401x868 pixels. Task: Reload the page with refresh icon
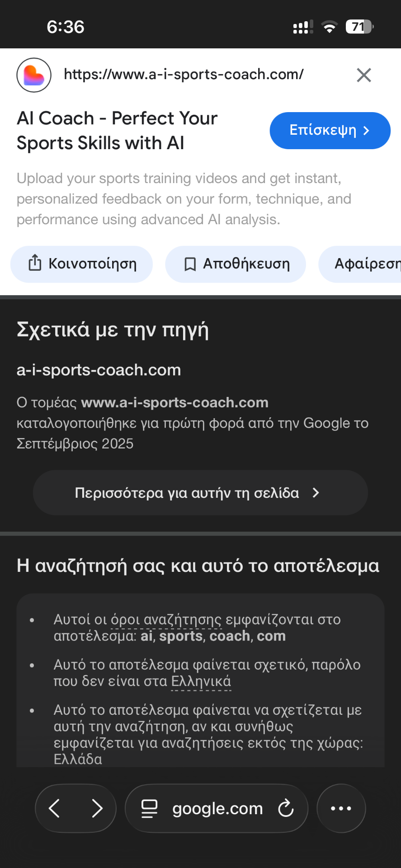pyautogui.click(x=286, y=808)
